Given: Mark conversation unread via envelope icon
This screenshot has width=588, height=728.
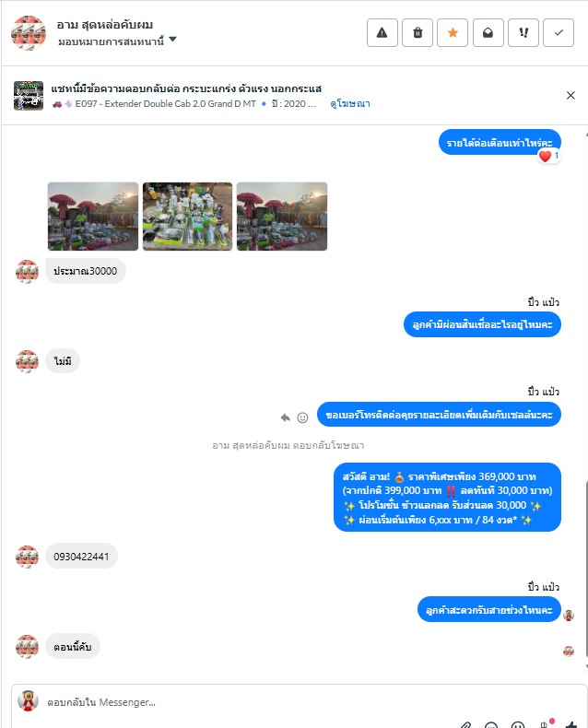Looking at the screenshot, I should click(488, 33).
